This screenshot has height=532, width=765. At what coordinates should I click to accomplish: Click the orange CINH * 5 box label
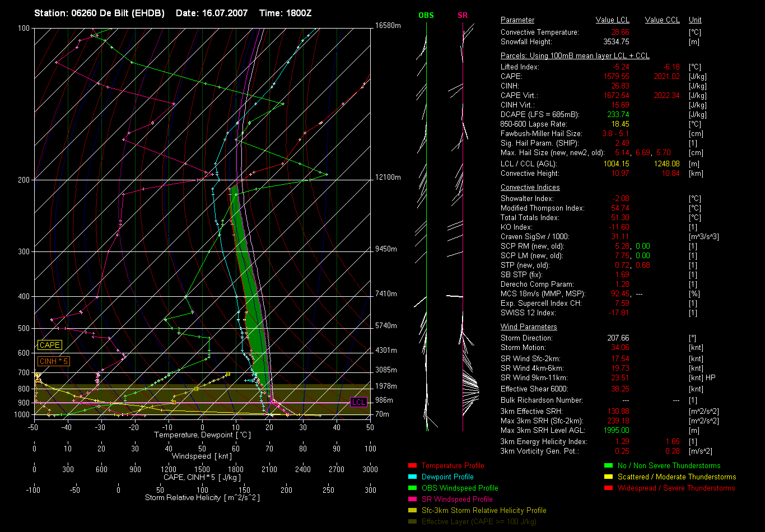pyautogui.click(x=54, y=361)
